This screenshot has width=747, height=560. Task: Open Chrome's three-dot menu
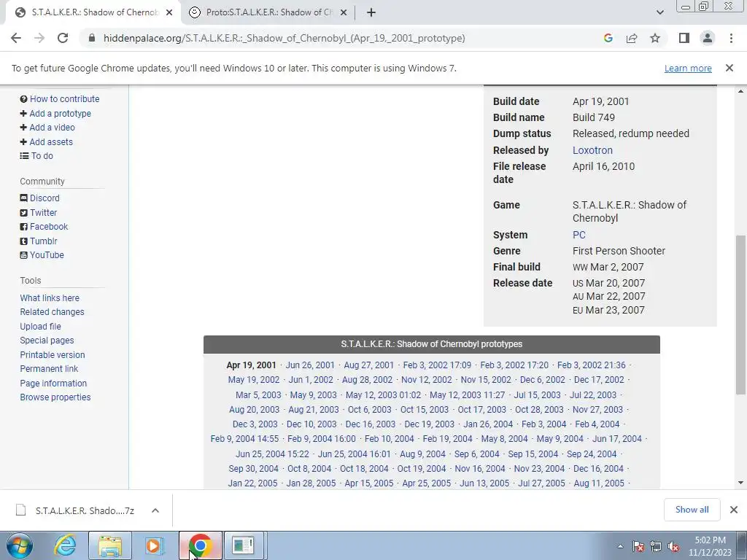tap(731, 38)
